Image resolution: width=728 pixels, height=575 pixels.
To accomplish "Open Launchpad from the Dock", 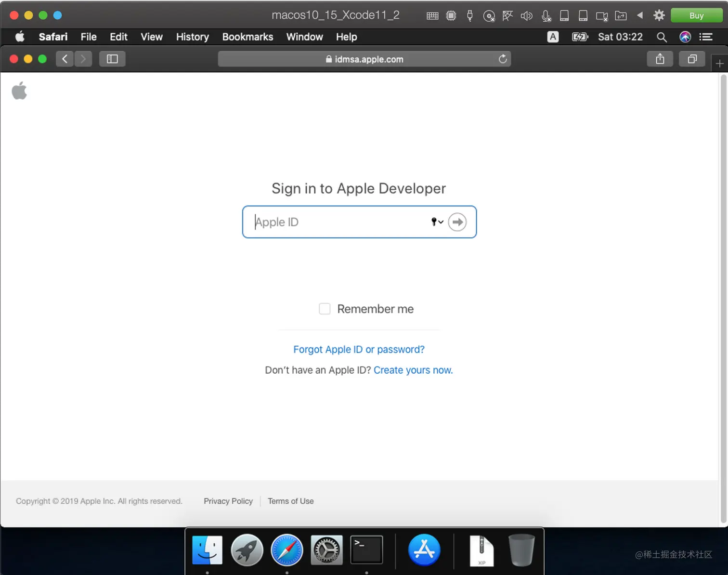I will tap(247, 550).
